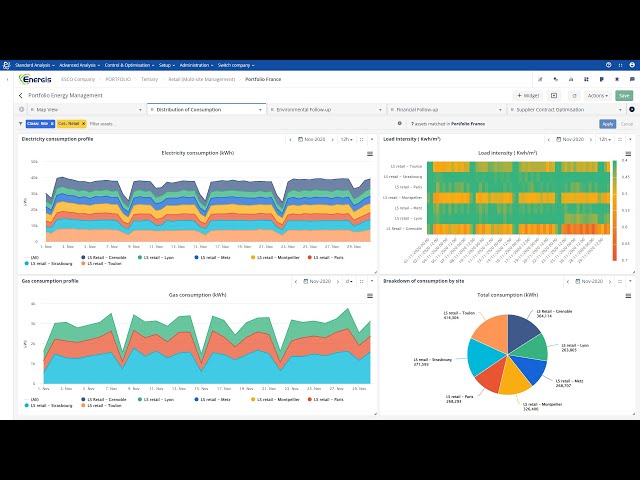Click the dashboard tiles icon in the breadcrumb toolbar
The height and width of the screenshot is (480, 640).
point(586,79)
